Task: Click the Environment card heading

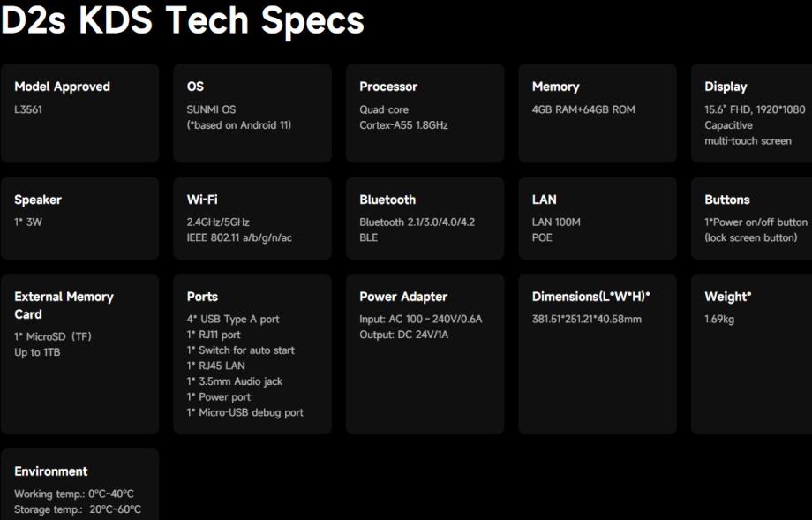Action: (51, 471)
